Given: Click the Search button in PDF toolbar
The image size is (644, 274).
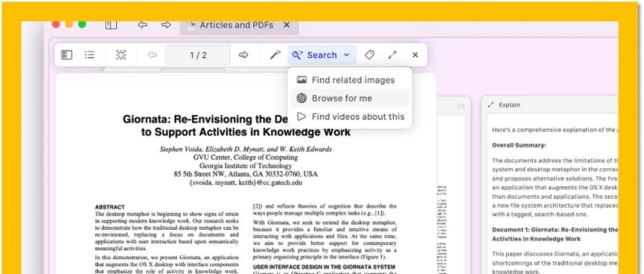Looking at the screenshot, I should click(322, 55).
